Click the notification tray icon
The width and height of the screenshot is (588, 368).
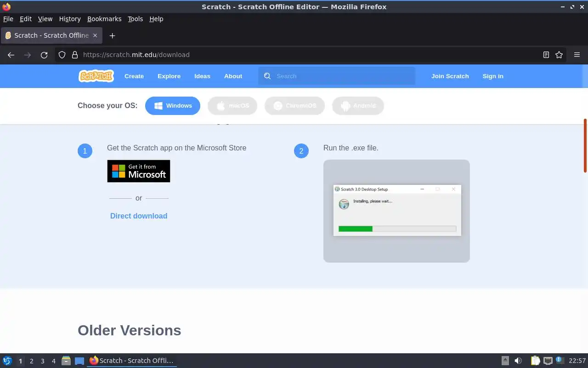(560, 360)
